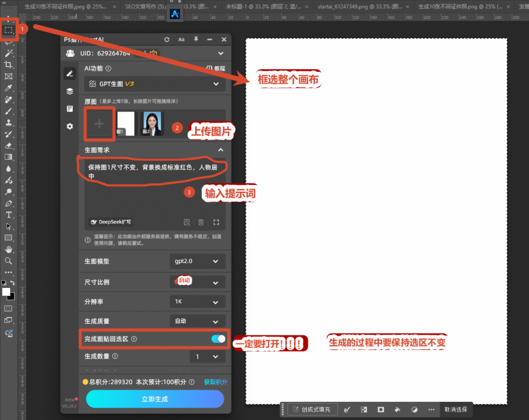Click 创成式填充 in the contextual bar
The width and height of the screenshot is (529, 420).
312,410
